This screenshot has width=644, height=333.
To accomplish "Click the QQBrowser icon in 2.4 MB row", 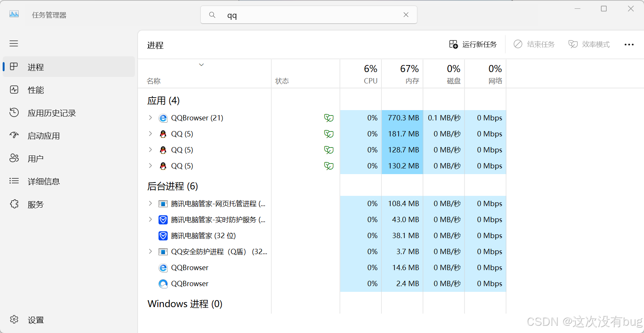I will 163,284.
